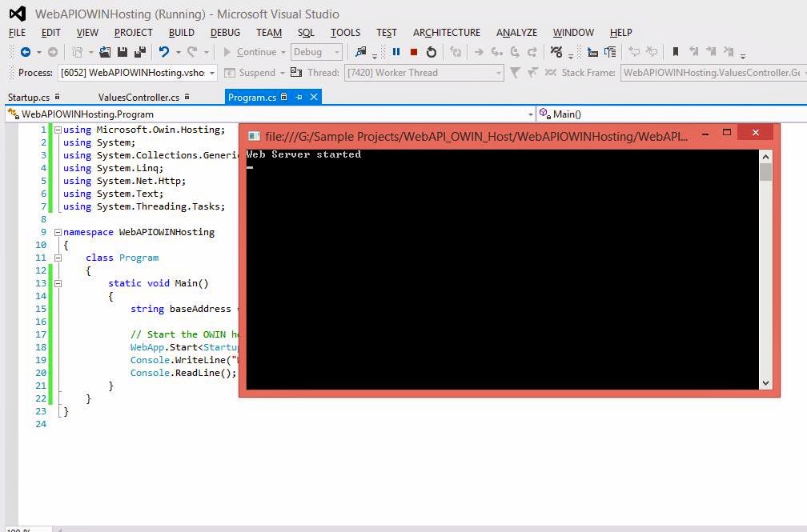The width and height of the screenshot is (807, 532).
Task: Click the console scroll down arrow
Action: tap(766, 382)
